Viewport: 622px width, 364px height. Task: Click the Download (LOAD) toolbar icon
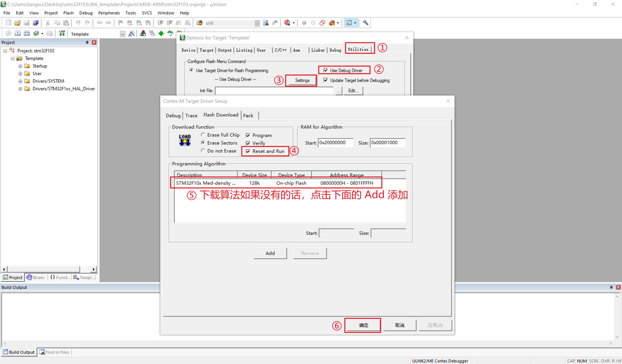(x=62, y=33)
